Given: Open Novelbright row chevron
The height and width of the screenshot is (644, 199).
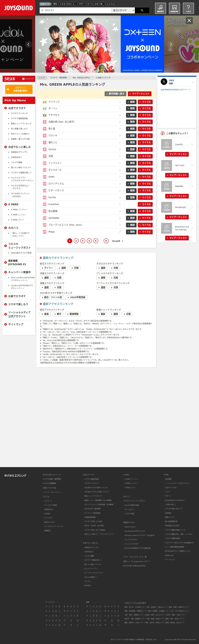Looking at the screenshot, I should pyautogui.click(x=192, y=207).
